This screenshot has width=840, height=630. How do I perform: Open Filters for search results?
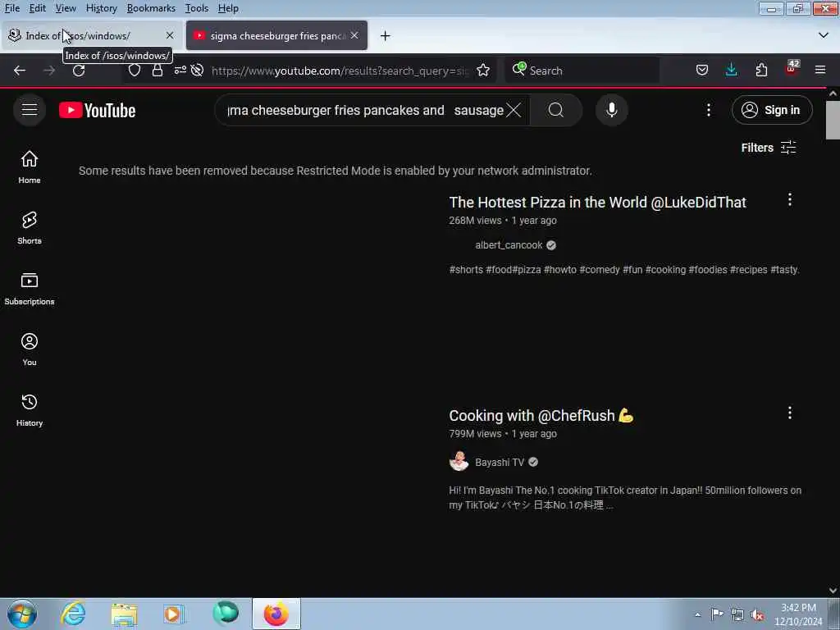[769, 148]
